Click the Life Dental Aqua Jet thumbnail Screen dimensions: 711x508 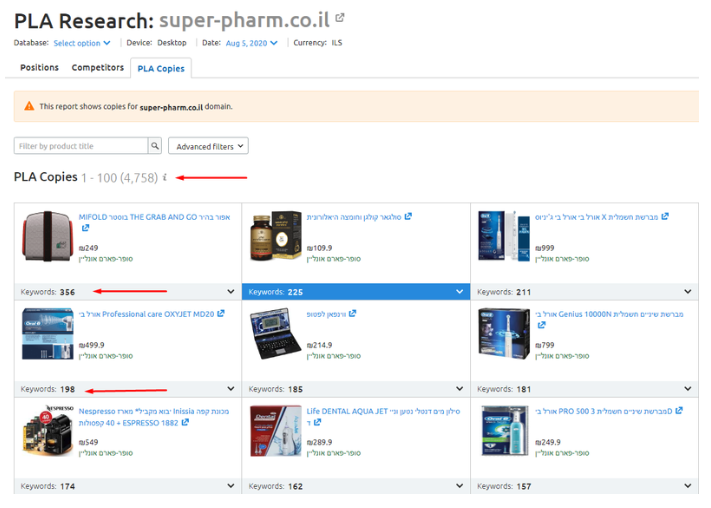[276, 430]
